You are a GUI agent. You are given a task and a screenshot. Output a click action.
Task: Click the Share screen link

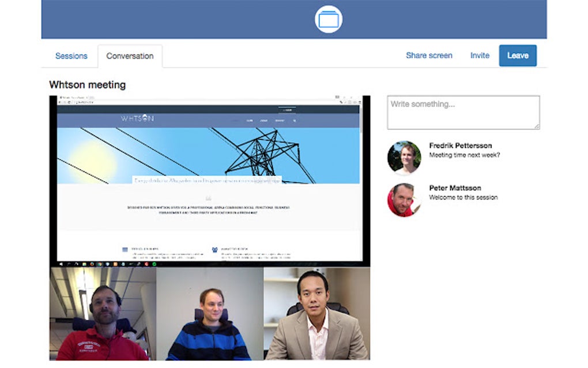[x=429, y=55]
